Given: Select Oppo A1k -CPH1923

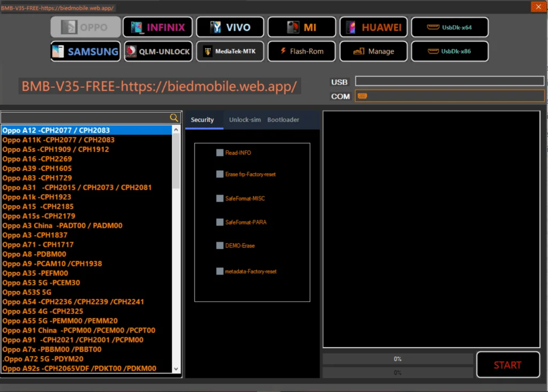Looking at the screenshot, I should [x=87, y=197].
